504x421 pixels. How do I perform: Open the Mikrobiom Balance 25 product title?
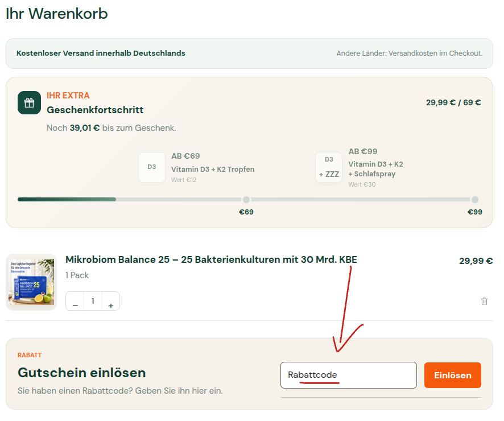coord(211,259)
